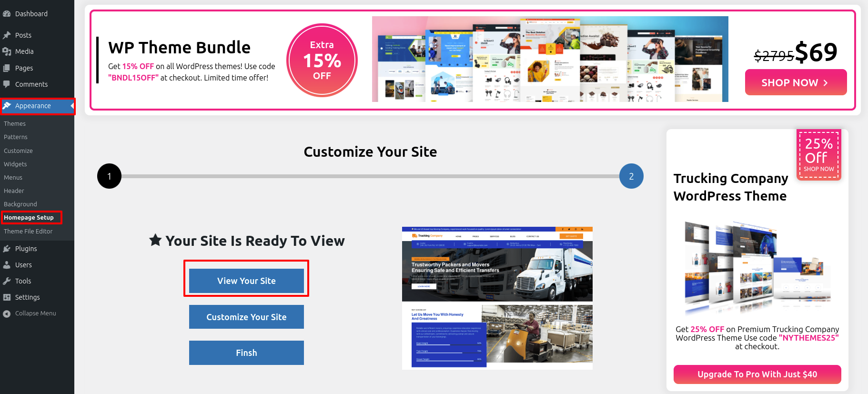Click the $69 price text

(x=816, y=52)
